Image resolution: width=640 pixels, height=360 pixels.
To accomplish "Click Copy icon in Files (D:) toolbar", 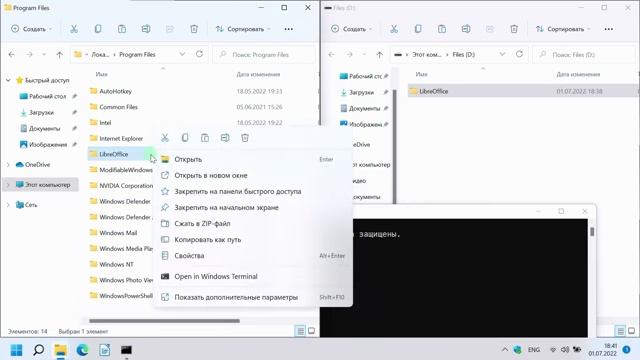I will pyautogui.click(x=418, y=29).
